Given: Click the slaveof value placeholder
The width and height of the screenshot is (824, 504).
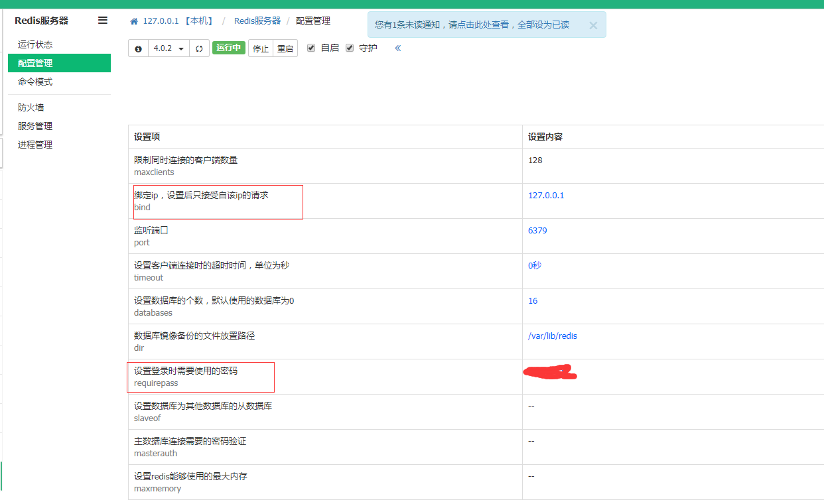Looking at the screenshot, I should [531, 406].
